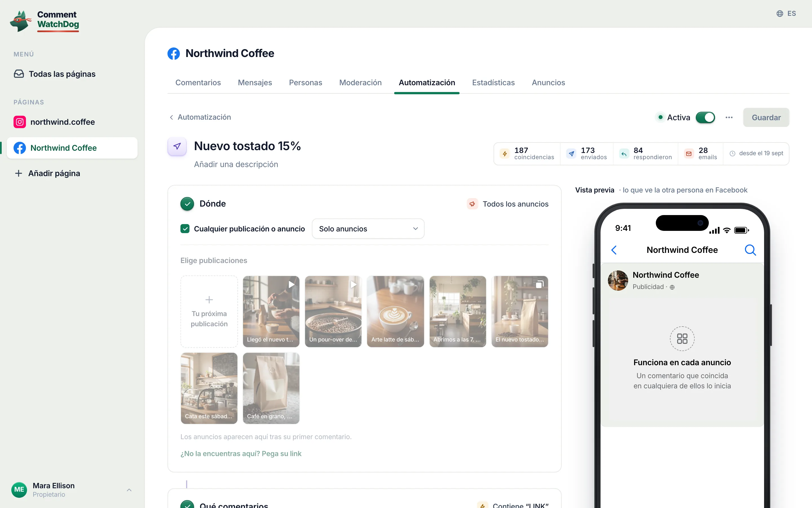The image size is (812, 508).
Task: Select the Cata este sábad... thumbnail
Action: [209, 388]
